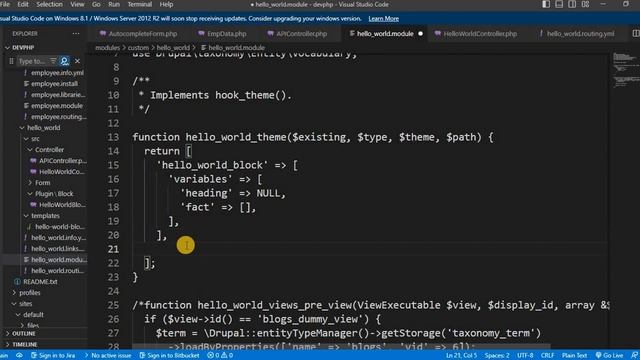This screenshot has width=640, height=360.
Task: Click the PHP icon of the HelloWorldController.php tab
Action: 438,33
